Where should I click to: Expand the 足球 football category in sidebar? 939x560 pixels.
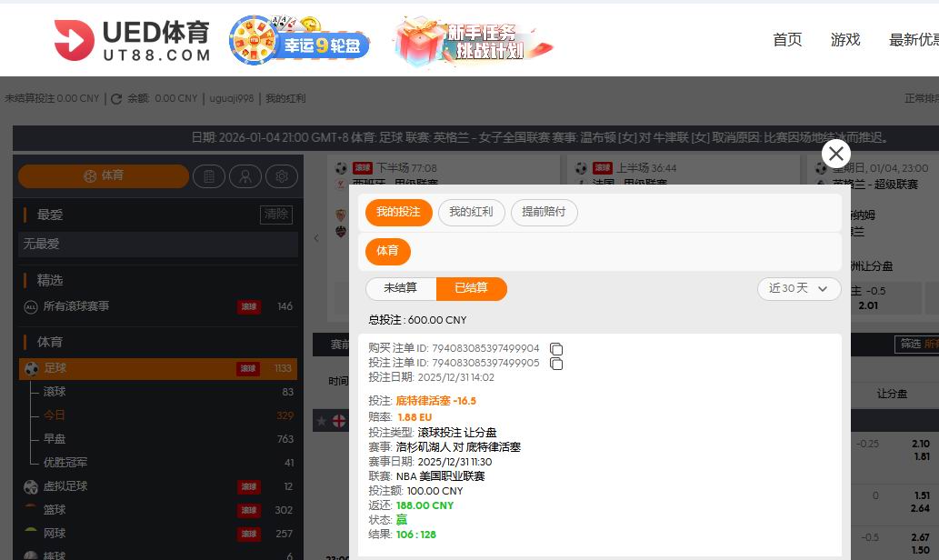56,368
